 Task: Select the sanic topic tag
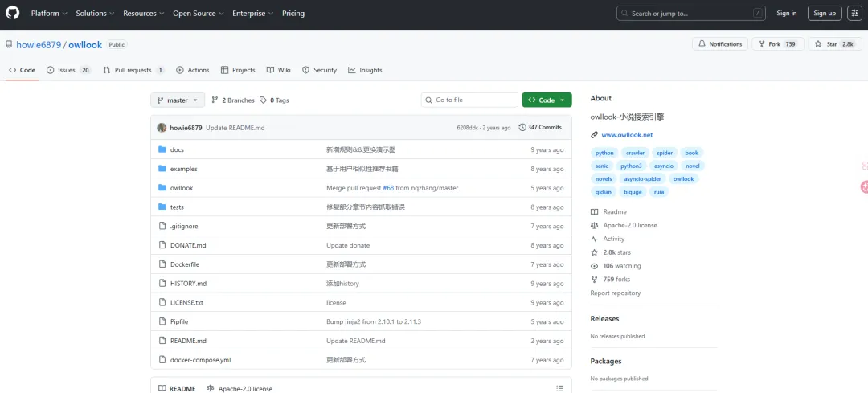(602, 166)
